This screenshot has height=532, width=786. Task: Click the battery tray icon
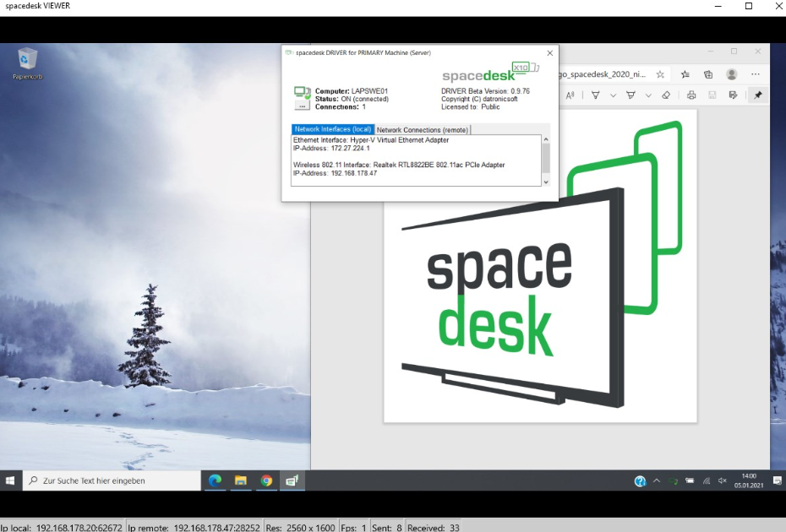click(x=690, y=480)
